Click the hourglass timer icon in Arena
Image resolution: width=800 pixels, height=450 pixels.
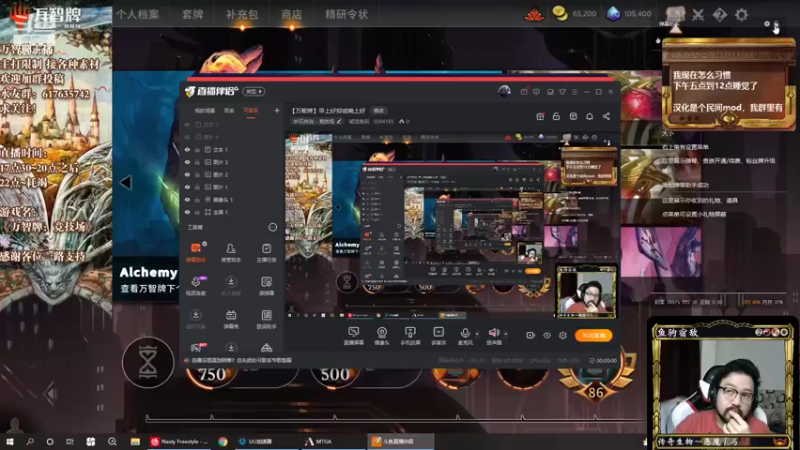click(148, 363)
